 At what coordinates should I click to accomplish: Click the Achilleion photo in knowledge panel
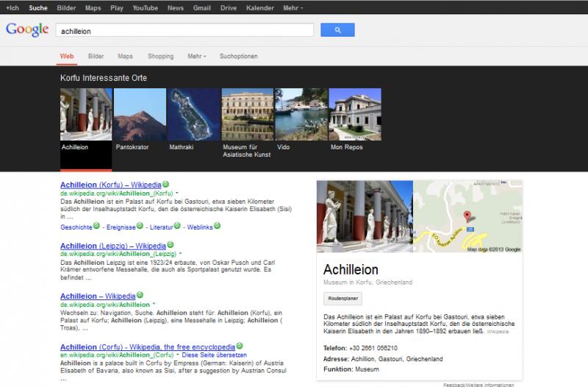tap(365, 216)
